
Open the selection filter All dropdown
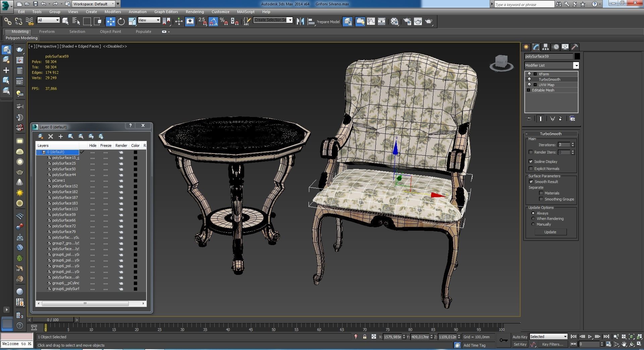point(57,20)
